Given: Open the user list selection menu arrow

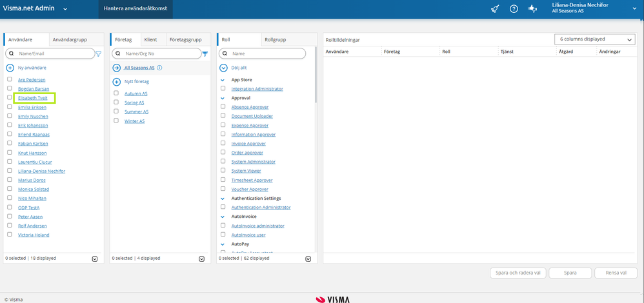Looking at the screenshot, I should coord(95,259).
